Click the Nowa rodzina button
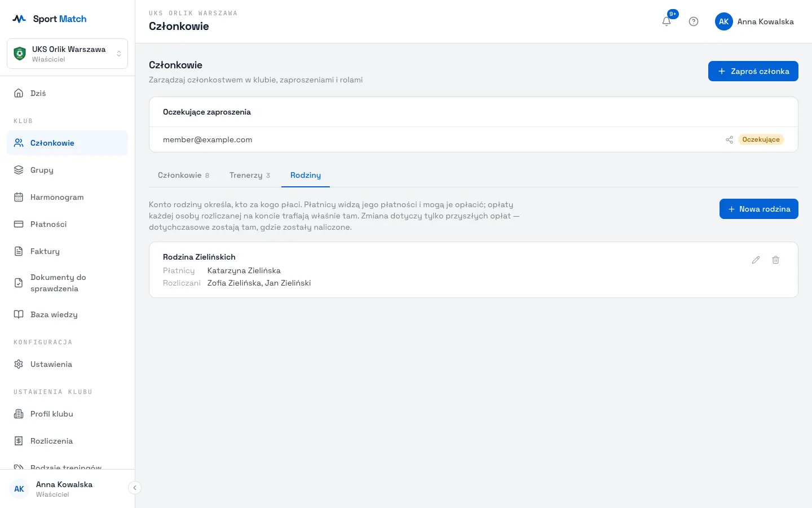 click(x=759, y=209)
